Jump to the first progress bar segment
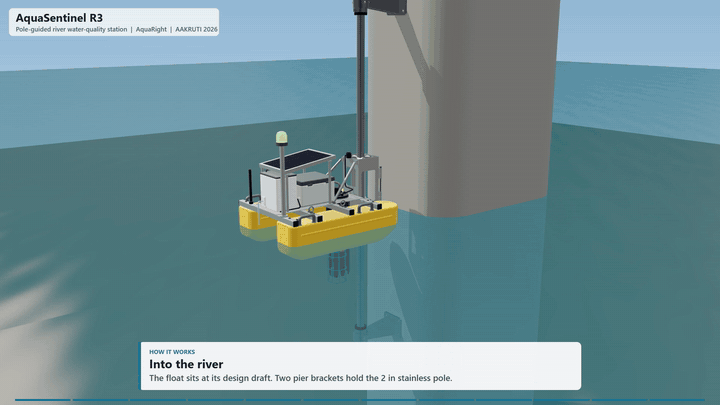Image resolution: width=720 pixels, height=405 pixels. click(43, 400)
